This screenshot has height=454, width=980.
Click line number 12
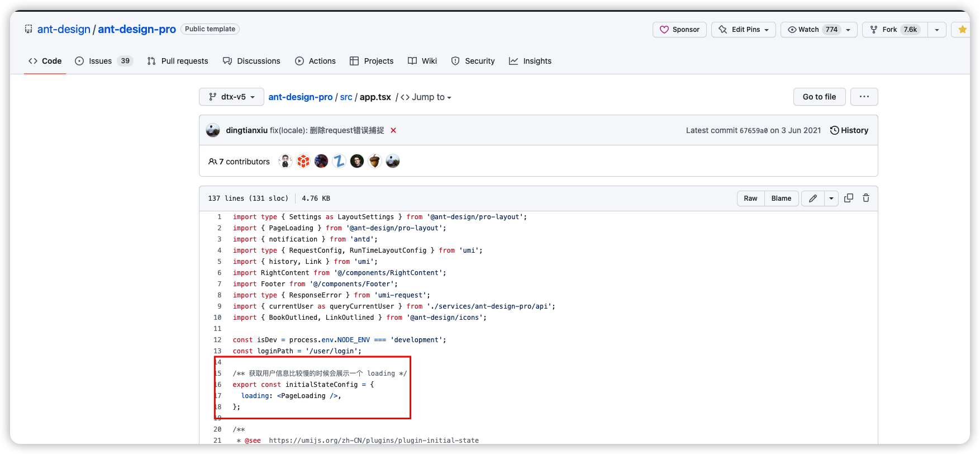point(217,340)
